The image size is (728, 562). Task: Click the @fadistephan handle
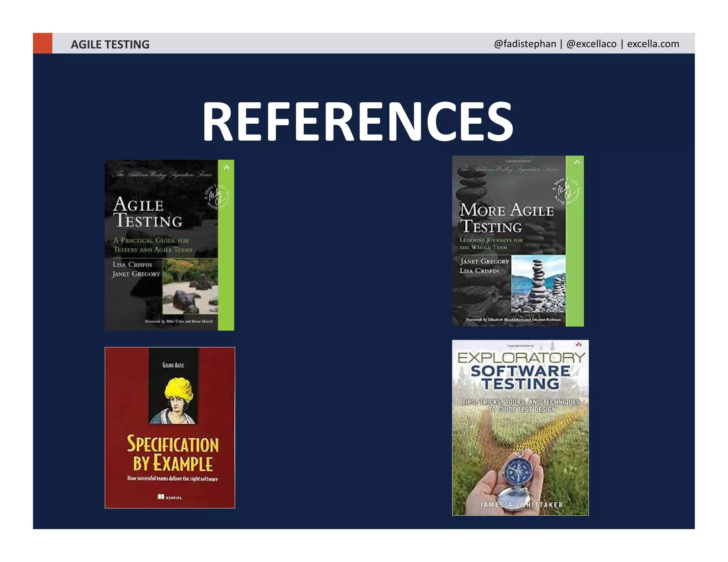point(525,44)
